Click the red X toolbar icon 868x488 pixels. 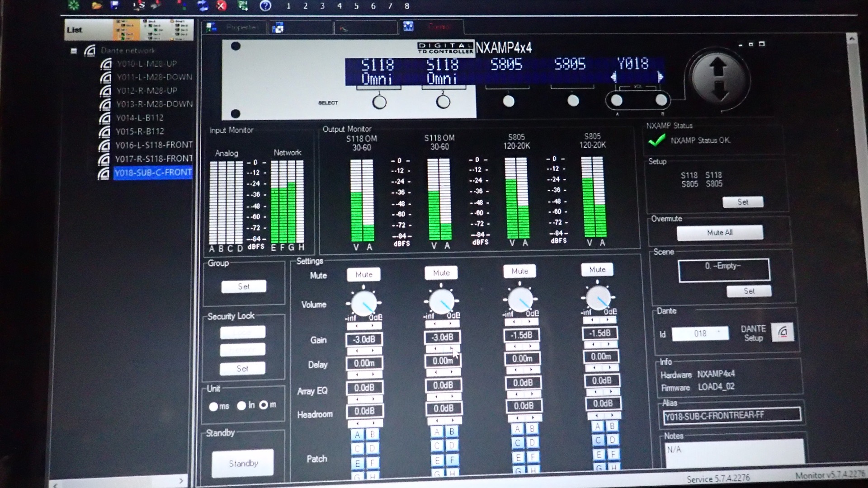click(x=221, y=5)
